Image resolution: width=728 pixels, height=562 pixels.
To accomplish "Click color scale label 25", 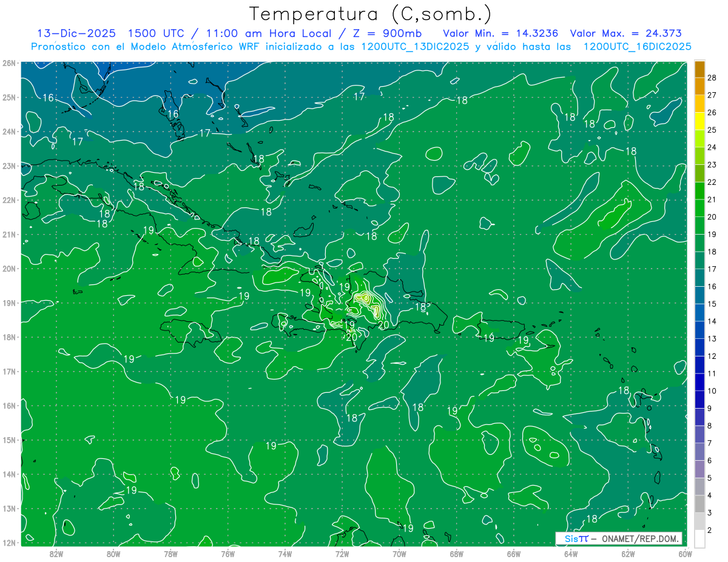I will pyautogui.click(x=712, y=130).
